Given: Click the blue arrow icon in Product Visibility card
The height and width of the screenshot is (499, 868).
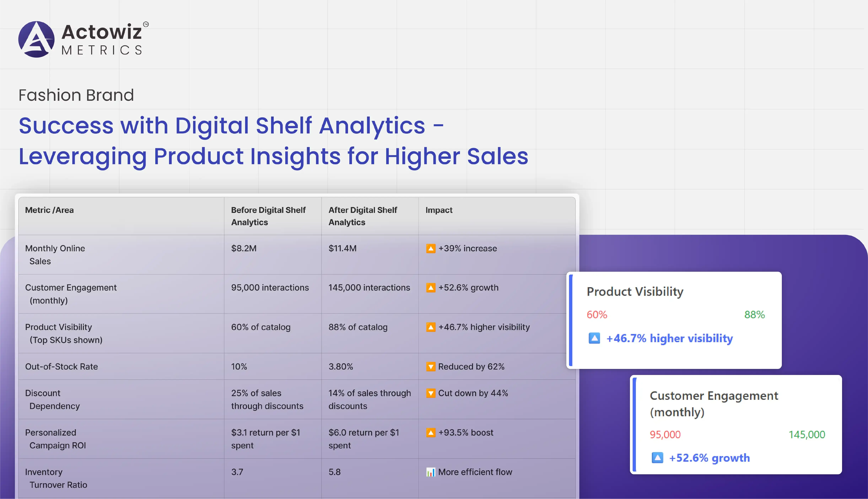Looking at the screenshot, I should click(x=594, y=338).
